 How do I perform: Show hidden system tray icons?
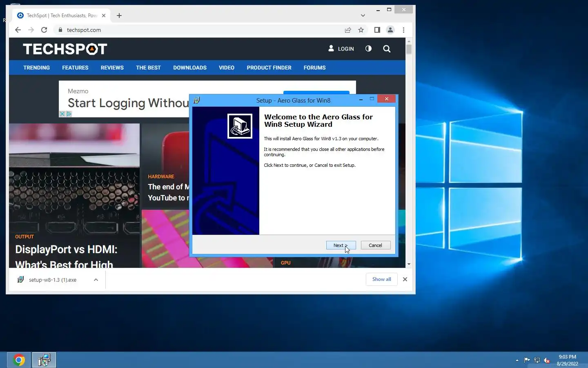coord(517,360)
